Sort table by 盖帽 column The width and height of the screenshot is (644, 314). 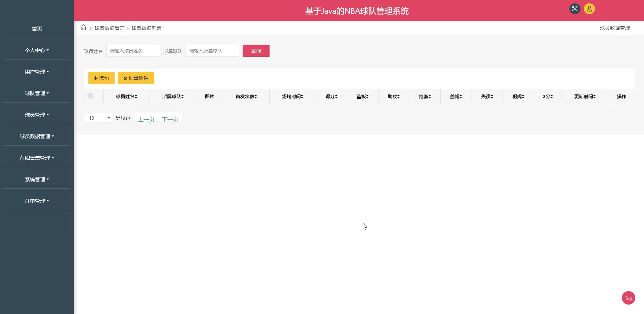tap(456, 96)
